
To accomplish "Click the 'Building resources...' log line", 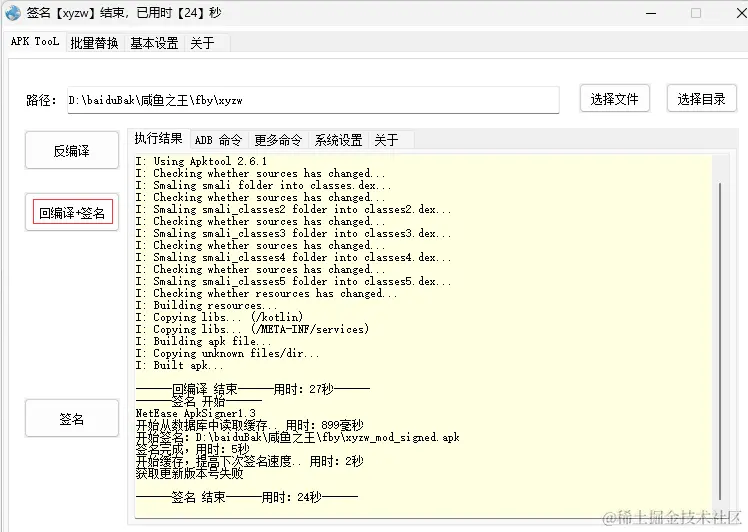I will [206, 305].
